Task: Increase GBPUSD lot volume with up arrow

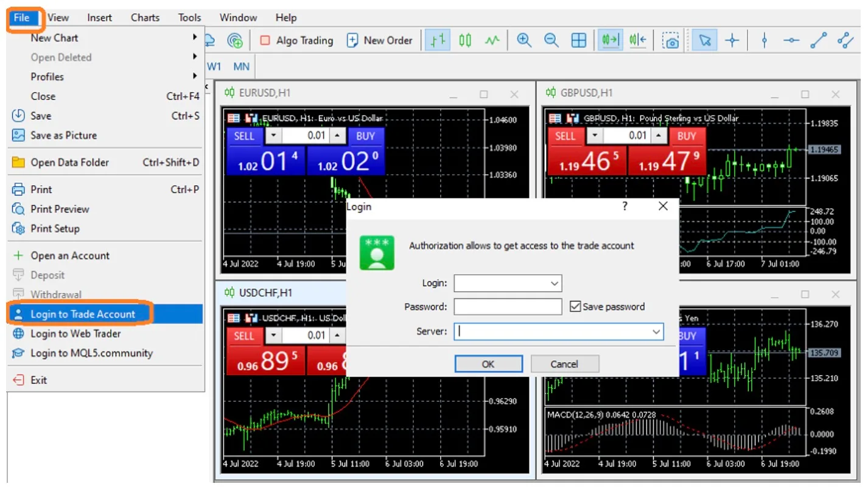Action: pos(659,136)
